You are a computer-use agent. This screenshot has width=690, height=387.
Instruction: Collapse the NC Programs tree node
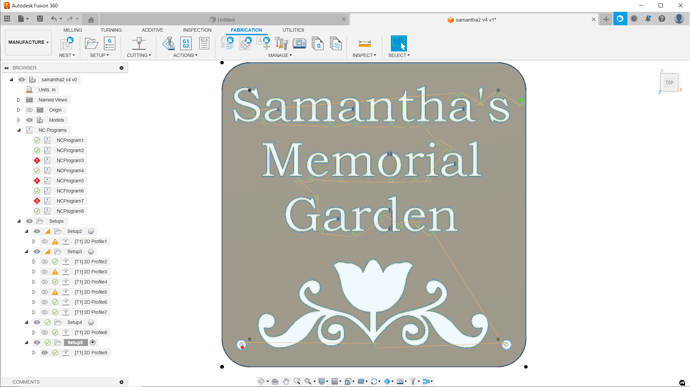(19, 130)
